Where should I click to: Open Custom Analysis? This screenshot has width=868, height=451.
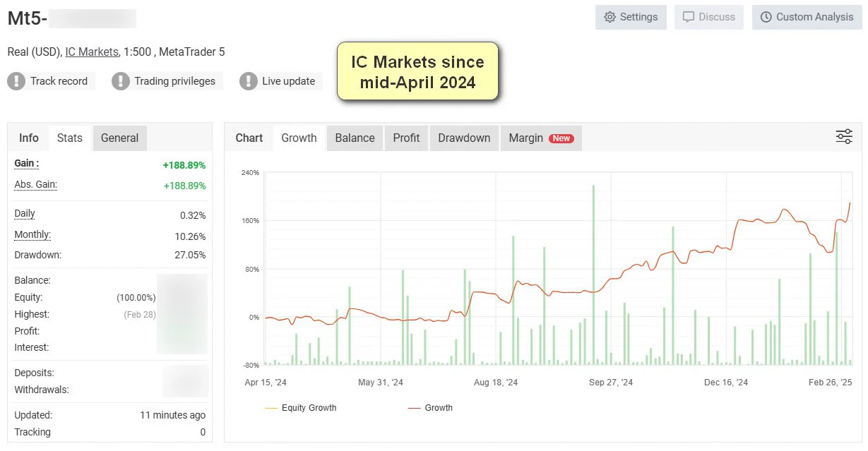807,17
